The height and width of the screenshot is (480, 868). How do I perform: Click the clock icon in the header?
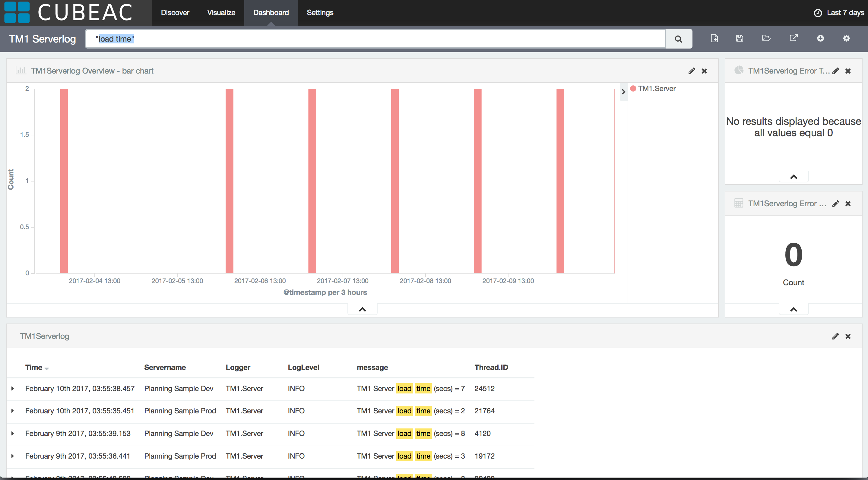[818, 13]
